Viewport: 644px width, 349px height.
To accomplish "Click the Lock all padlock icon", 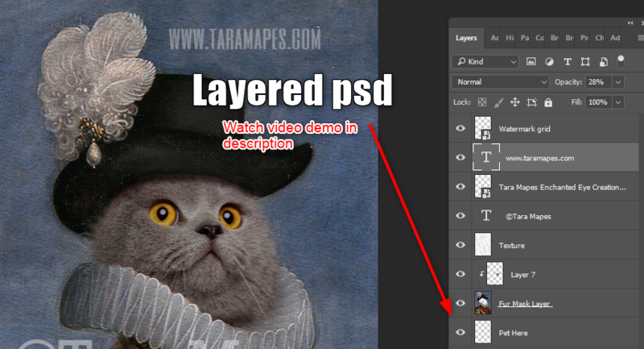I will 548,102.
